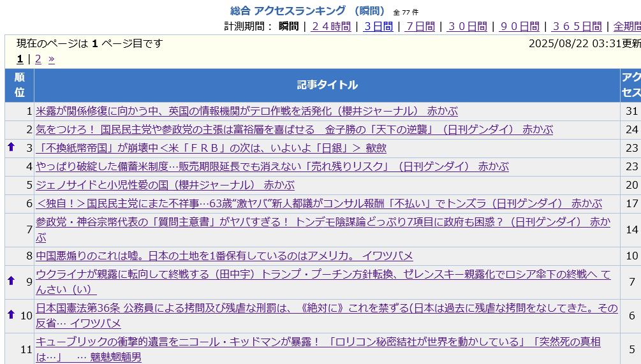641x364 pixels.
Task: Select the ３日間 measurement period
Action: 378,27
